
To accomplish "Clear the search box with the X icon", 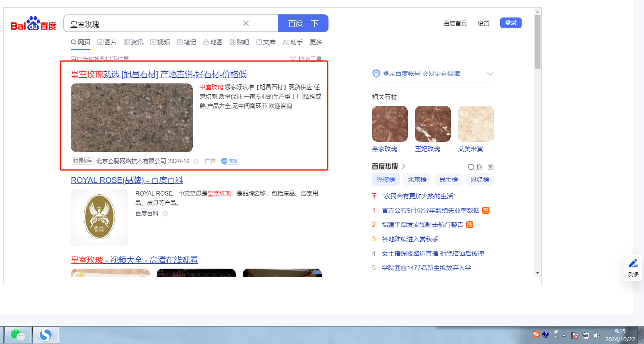I will [246, 23].
